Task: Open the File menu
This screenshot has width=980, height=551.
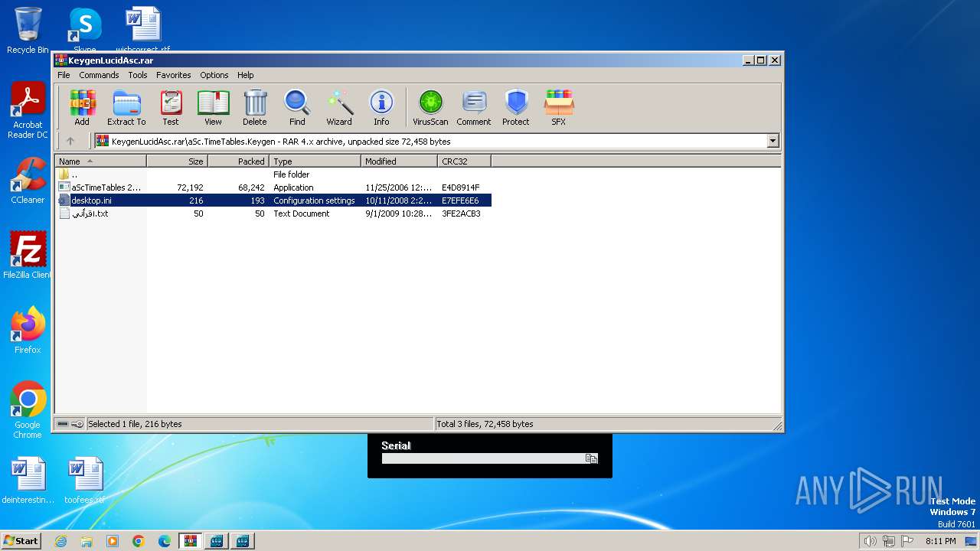Action: (x=64, y=75)
